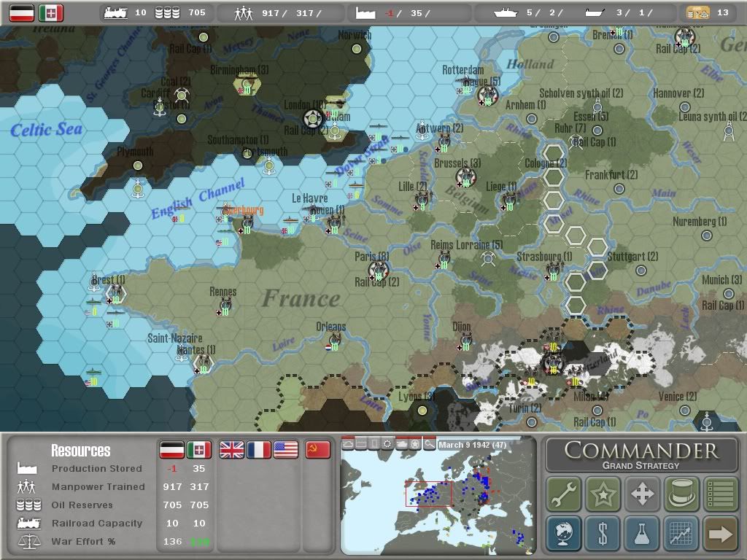Click the 'Manpower Trained' resource row label
The width and height of the screenshot is (747, 560).
pyautogui.click(x=98, y=486)
